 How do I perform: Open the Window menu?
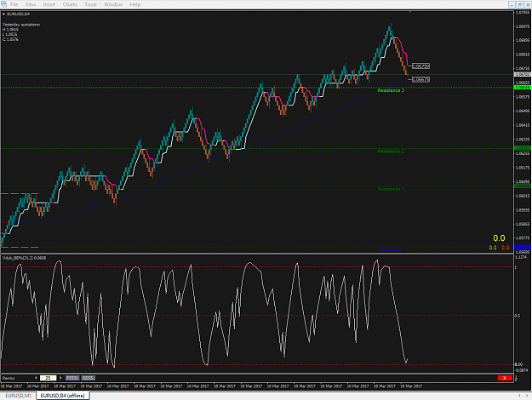(x=113, y=4)
